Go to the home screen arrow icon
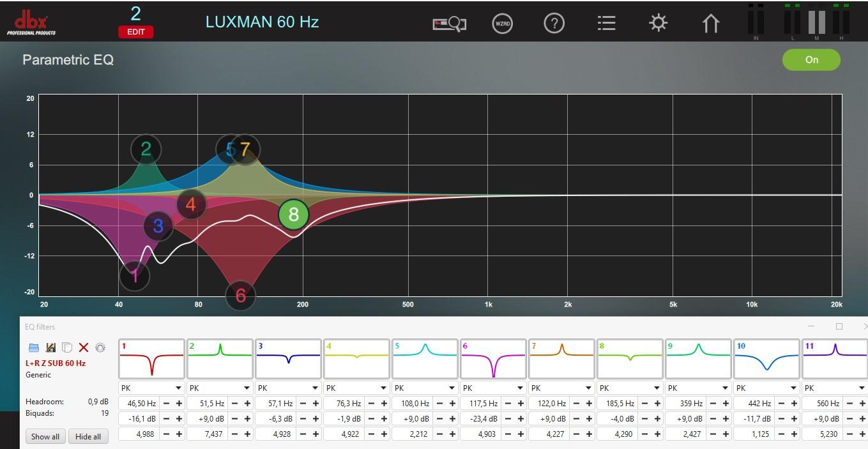Image resolution: width=868 pixels, height=449 pixels. click(710, 24)
